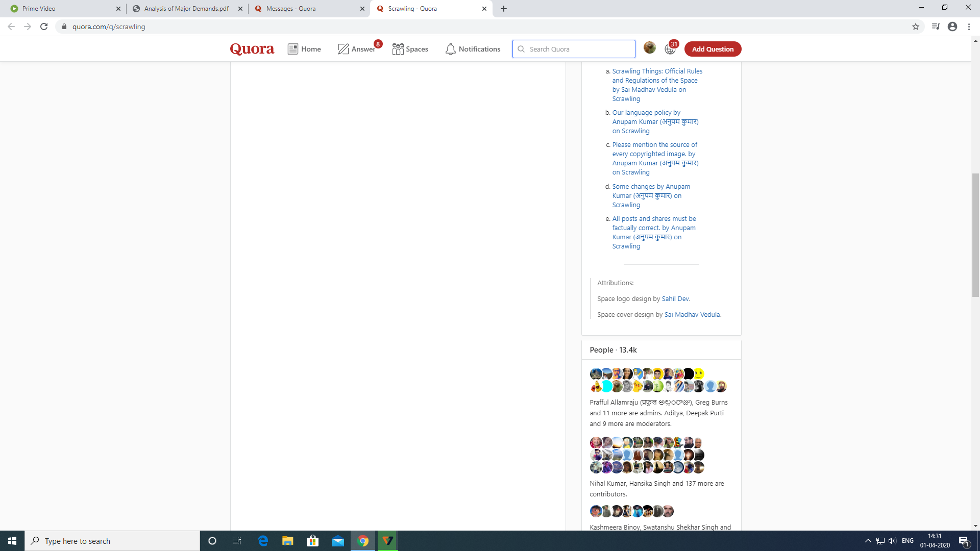This screenshot has height=551, width=980.
Task: Open a new browser tab
Action: [x=504, y=9]
